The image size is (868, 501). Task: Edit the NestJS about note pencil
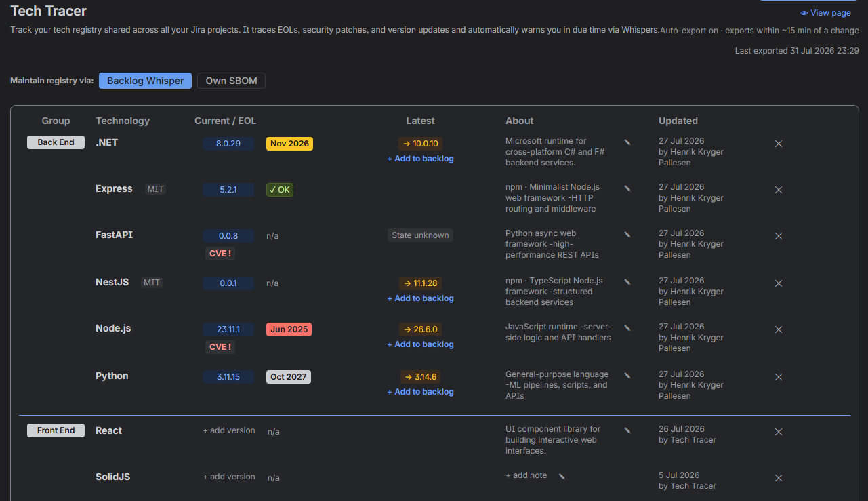(627, 282)
